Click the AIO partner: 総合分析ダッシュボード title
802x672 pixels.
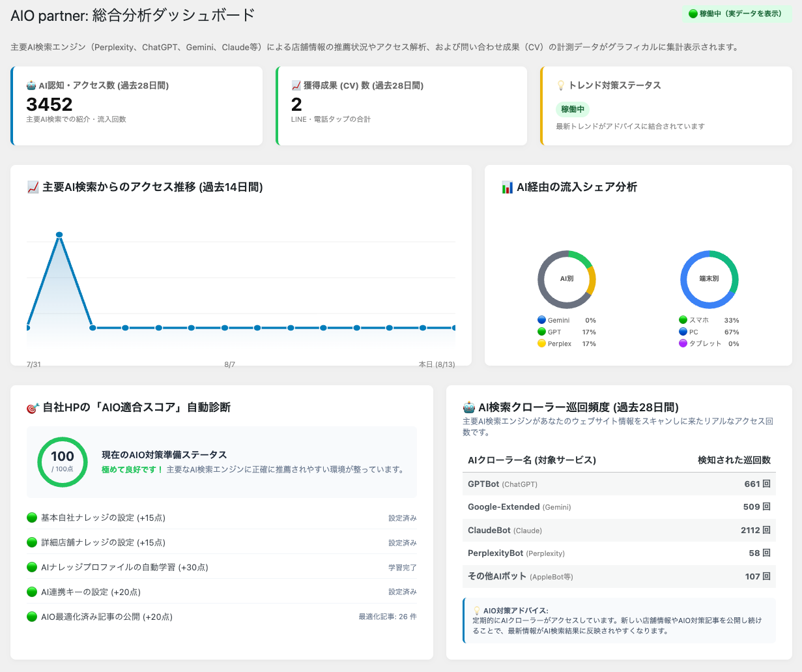(x=133, y=15)
